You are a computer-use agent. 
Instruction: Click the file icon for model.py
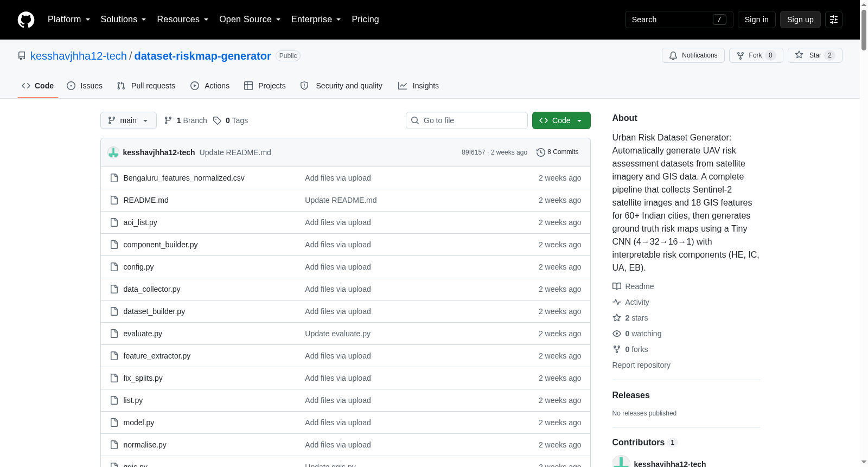point(114,423)
